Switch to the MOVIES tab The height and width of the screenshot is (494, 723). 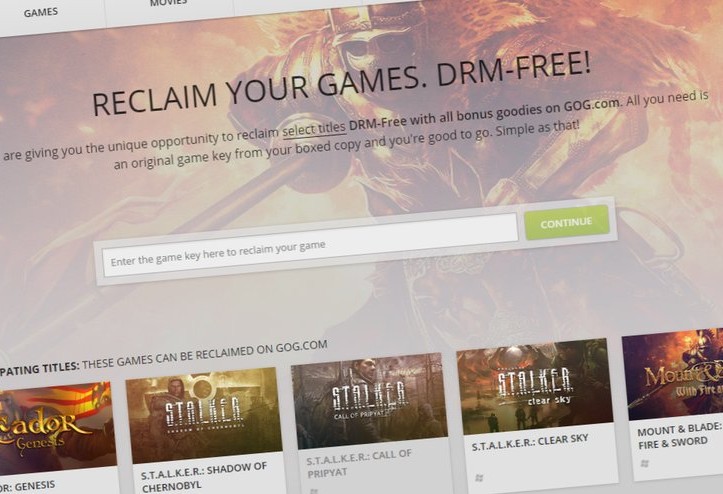pyautogui.click(x=168, y=3)
